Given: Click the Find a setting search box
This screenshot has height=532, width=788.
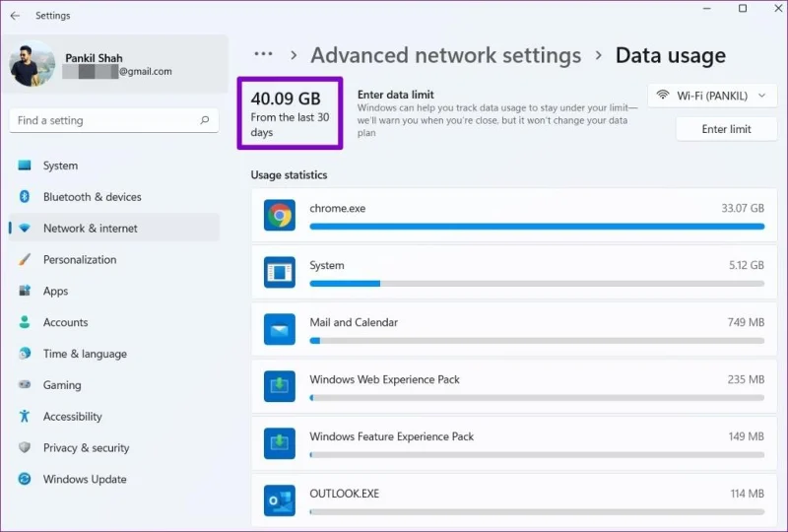Looking at the screenshot, I should coord(113,120).
